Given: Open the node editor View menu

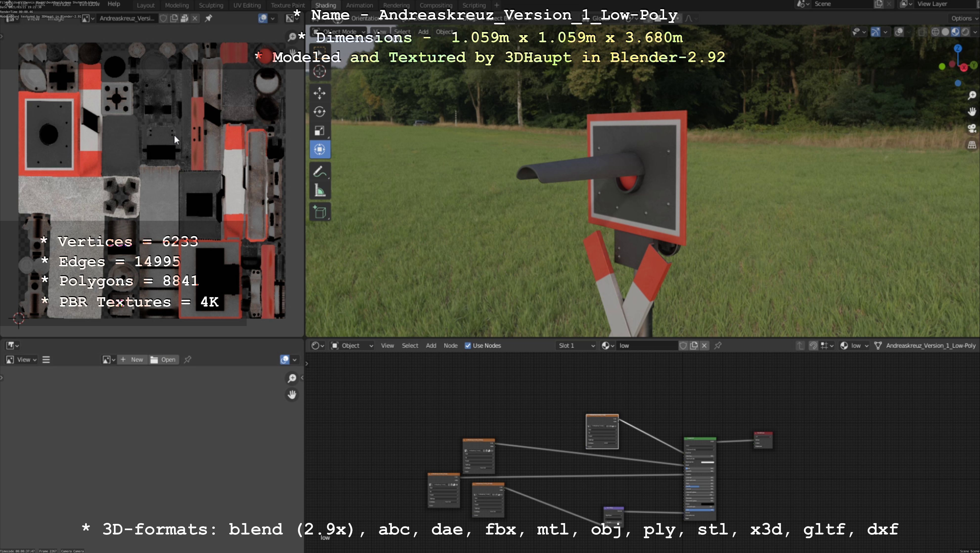Looking at the screenshot, I should pyautogui.click(x=388, y=346).
